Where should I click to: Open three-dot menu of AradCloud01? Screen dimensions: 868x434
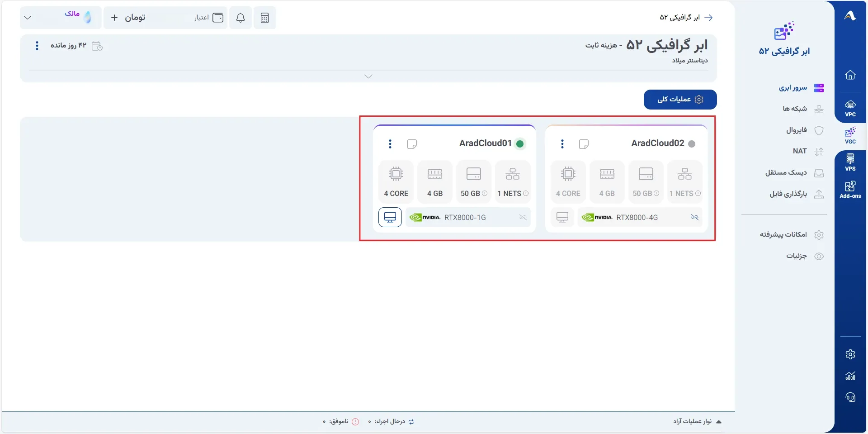click(x=390, y=144)
